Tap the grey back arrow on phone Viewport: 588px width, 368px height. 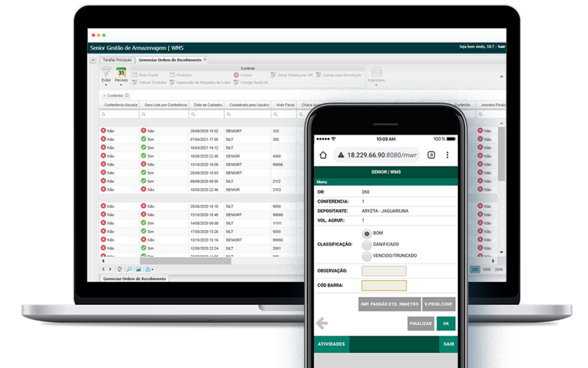tap(322, 323)
